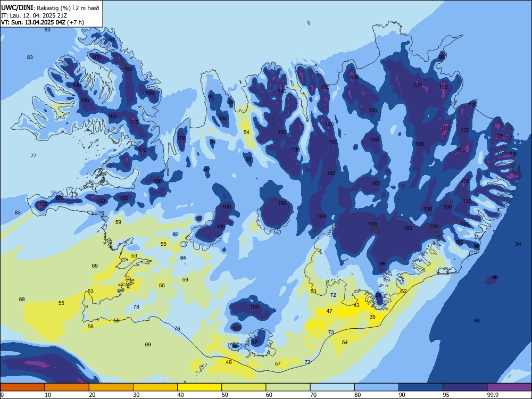Click the valid time 'VT: Sun. 13.04.2025 04Z (+7 h)'
This screenshot has height=399, width=532.
[x=43, y=22]
